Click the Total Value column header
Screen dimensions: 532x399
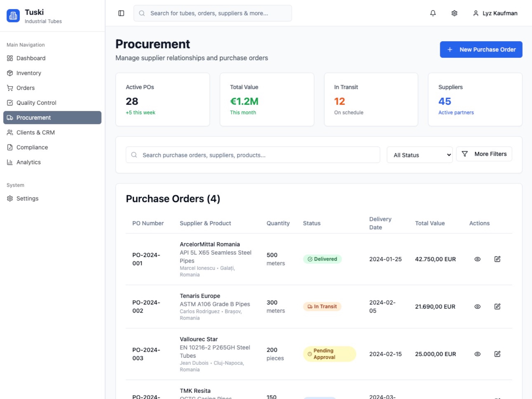pyautogui.click(x=430, y=223)
